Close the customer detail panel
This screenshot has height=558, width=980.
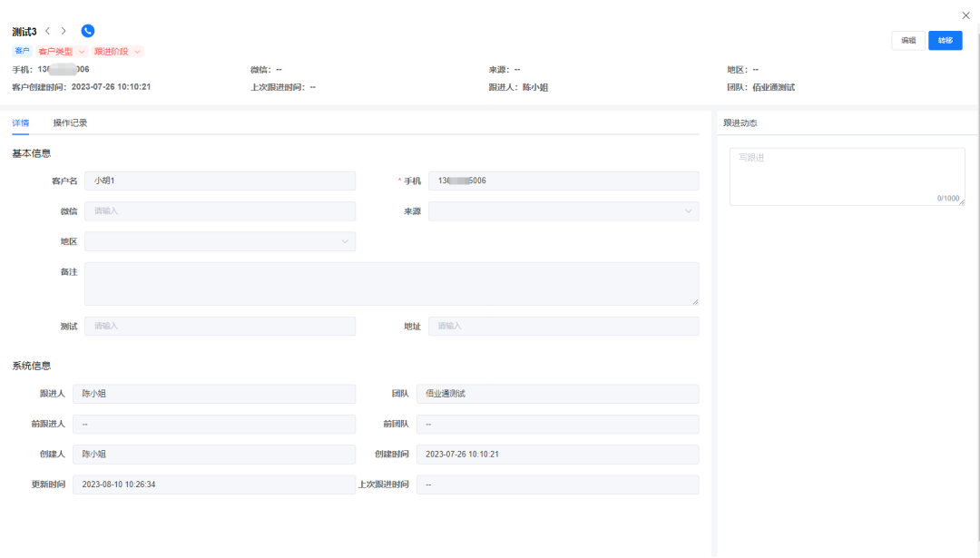[965, 15]
